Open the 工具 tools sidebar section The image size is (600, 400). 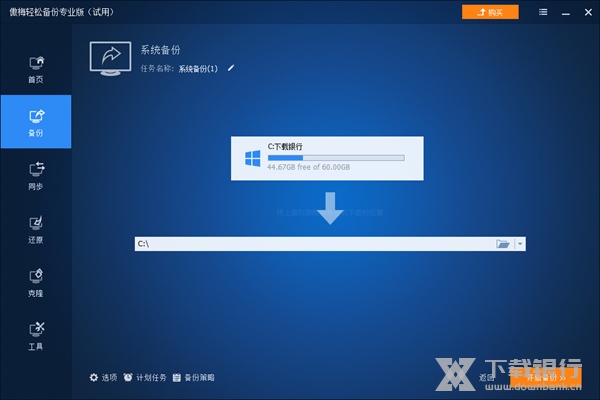(x=36, y=336)
